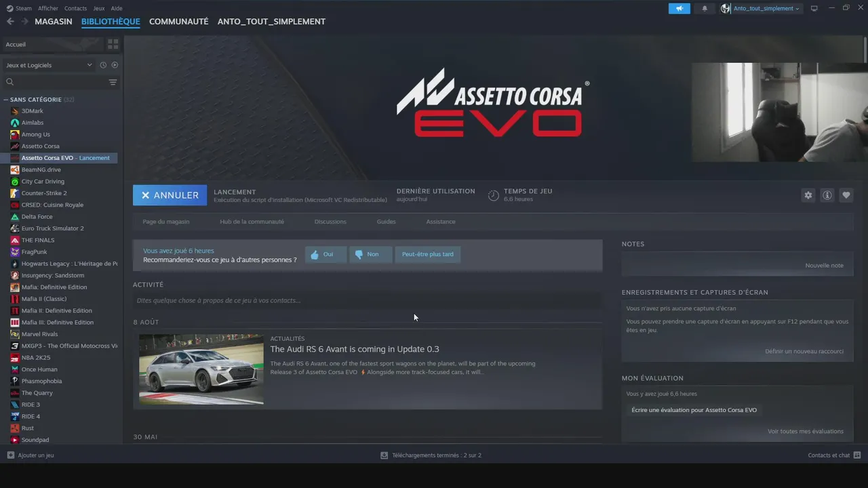Click the Delta Force game icon
Viewport: 868px width, 488px height.
(15, 217)
